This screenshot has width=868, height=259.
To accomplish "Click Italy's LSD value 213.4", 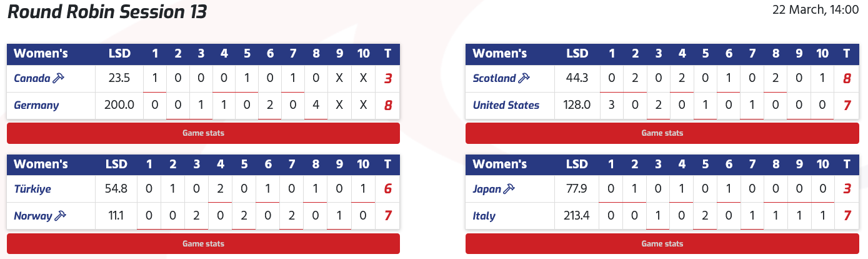I will pos(577,216).
